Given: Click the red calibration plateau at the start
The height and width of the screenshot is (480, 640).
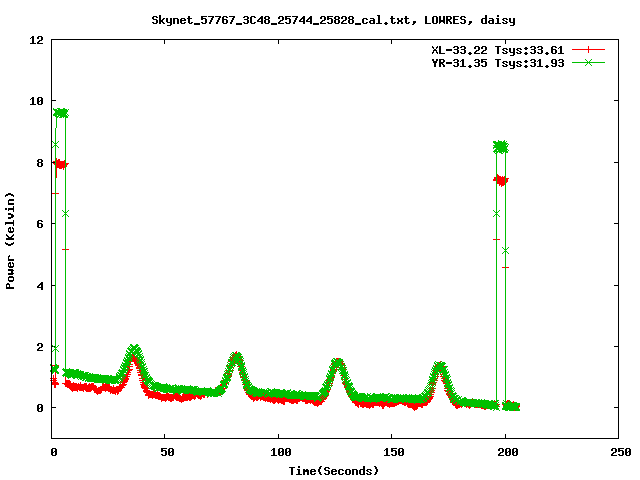Looking at the screenshot, I should (60, 164).
